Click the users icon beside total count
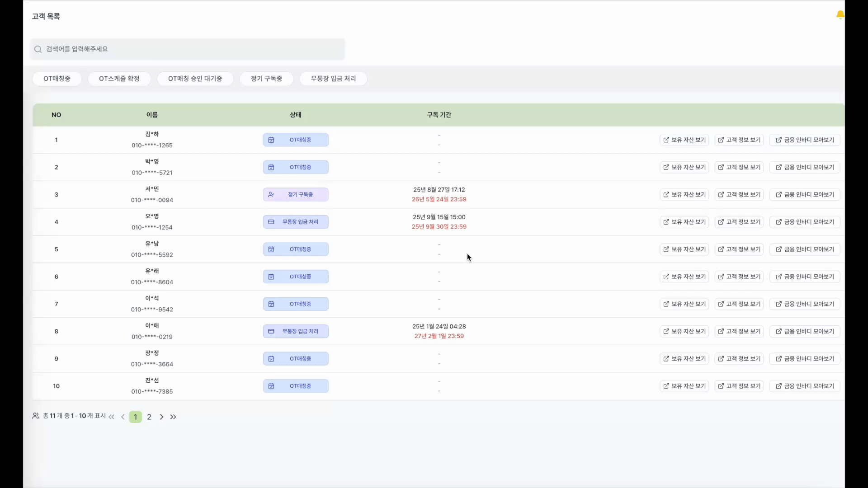 36,416
